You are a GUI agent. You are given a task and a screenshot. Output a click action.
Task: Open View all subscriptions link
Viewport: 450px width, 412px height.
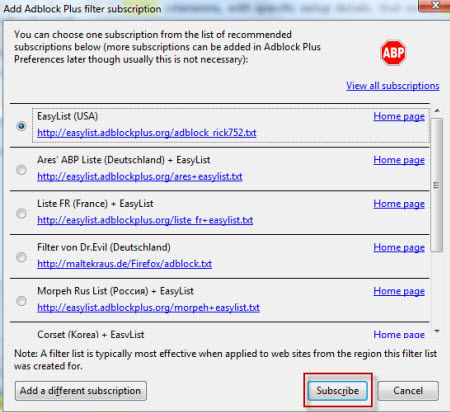(x=393, y=86)
